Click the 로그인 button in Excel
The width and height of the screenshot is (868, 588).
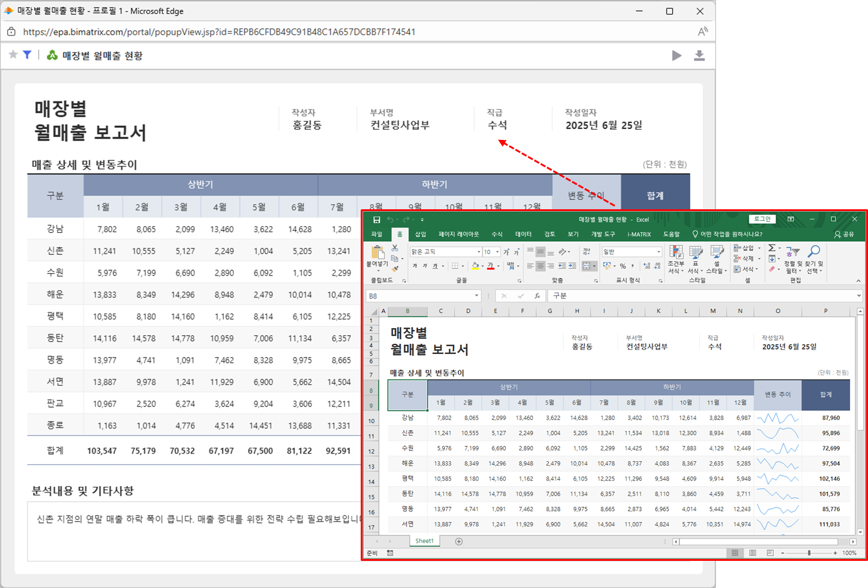(x=761, y=219)
